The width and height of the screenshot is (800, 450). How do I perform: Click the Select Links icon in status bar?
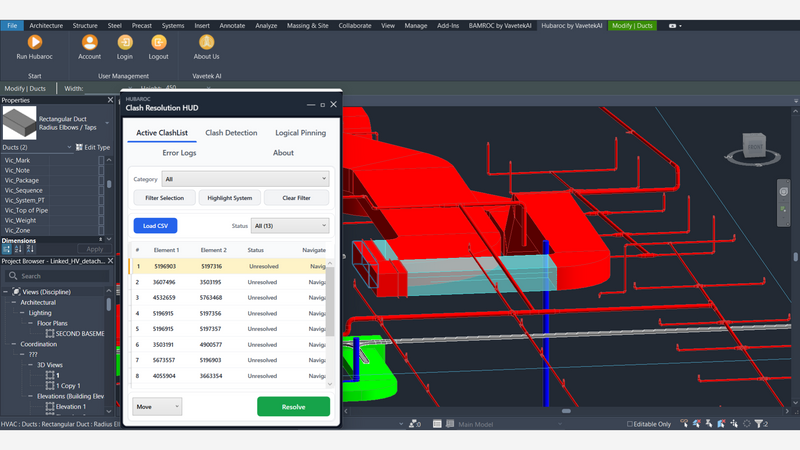click(x=684, y=423)
